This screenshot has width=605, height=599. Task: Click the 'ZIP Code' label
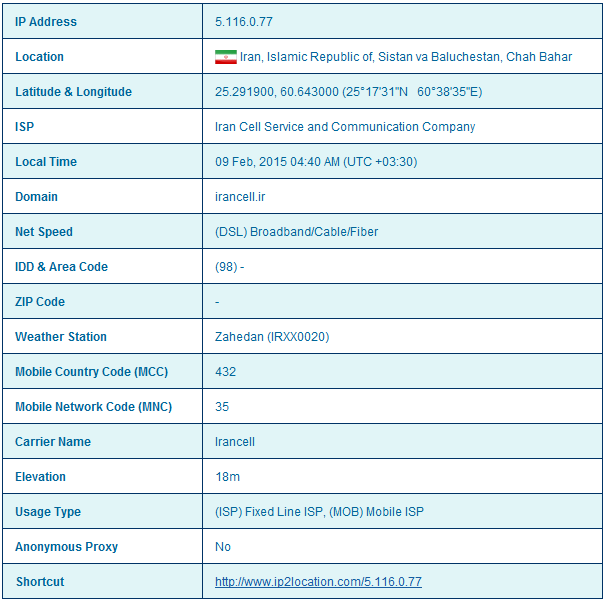pyautogui.click(x=40, y=302)
